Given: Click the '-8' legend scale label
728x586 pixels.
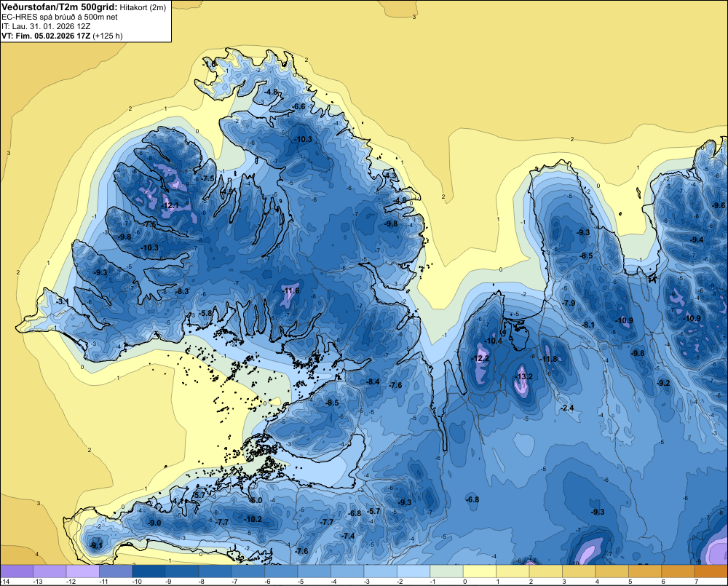Looking at the screenshot, I should [202, 582].
